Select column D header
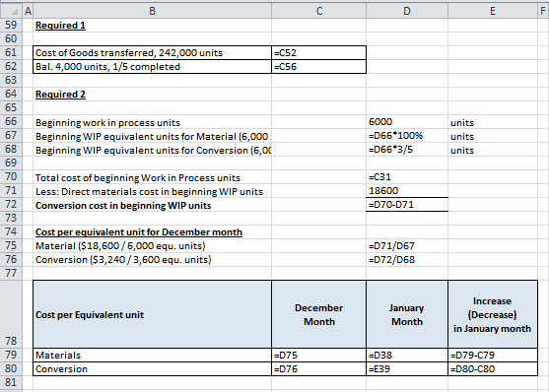549x392 pixels. tap(407, 11)
